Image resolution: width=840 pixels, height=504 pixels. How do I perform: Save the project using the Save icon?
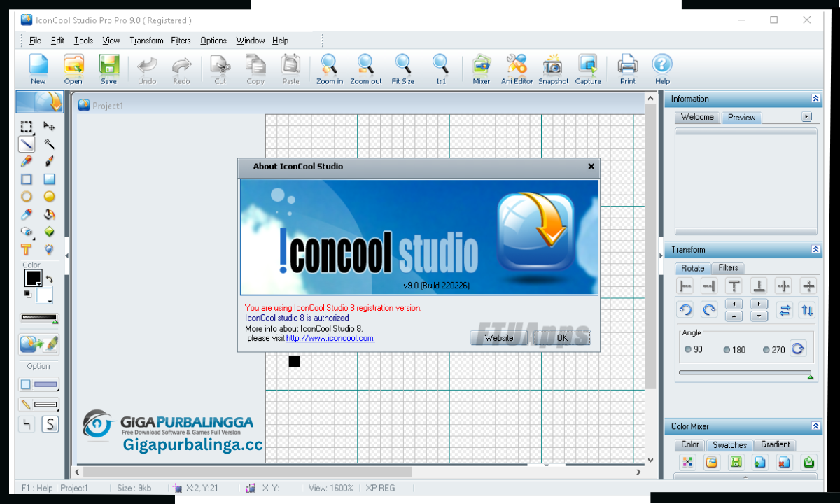point(108,69)
